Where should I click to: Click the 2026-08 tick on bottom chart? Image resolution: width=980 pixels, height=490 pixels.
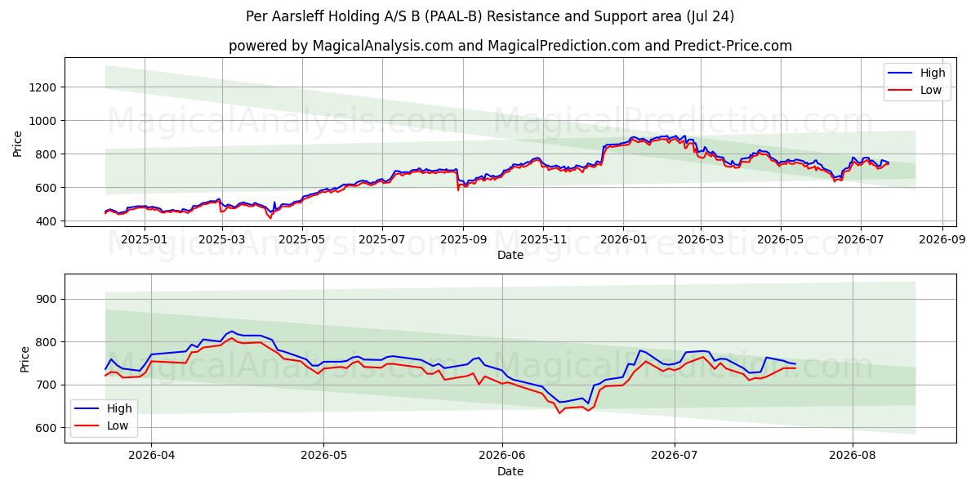[853, 455]
